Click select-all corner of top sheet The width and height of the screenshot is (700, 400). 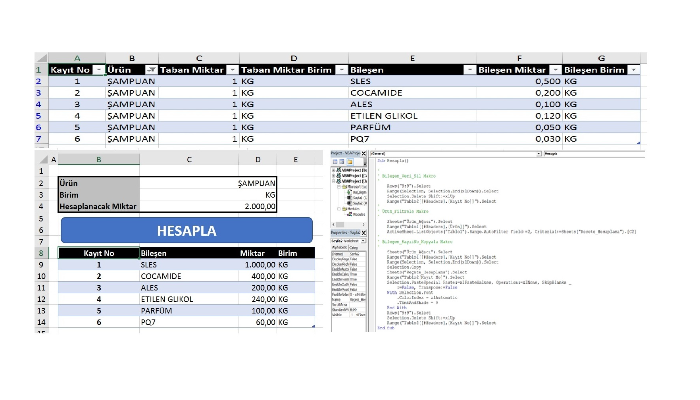pos(42,58)
